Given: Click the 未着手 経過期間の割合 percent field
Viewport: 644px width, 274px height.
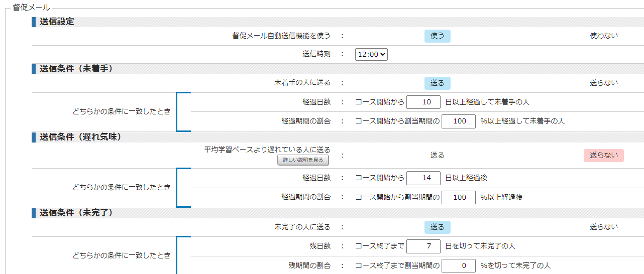Looking at the screenshot, I should [x=458, y=121].
